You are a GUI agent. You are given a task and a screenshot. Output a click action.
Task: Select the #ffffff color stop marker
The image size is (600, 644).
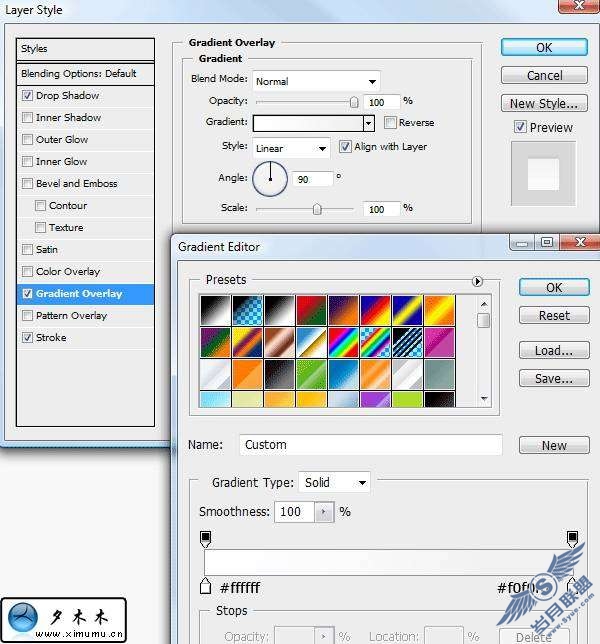(x=205, y=586)
